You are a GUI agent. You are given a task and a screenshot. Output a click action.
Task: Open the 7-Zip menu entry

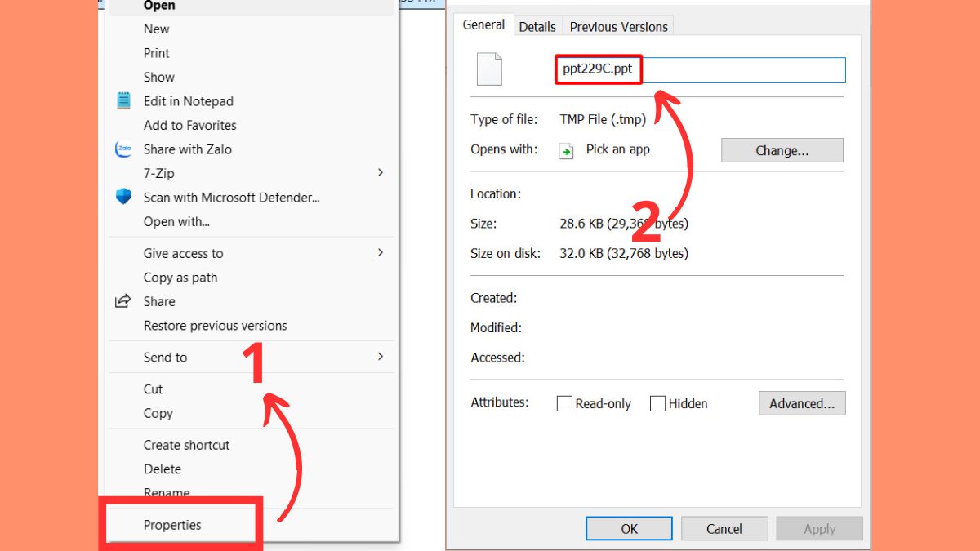click(159, 173)
